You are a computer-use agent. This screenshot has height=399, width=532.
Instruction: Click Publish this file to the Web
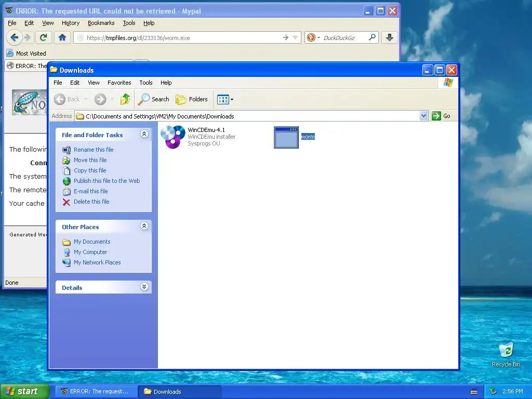point(107,181)
